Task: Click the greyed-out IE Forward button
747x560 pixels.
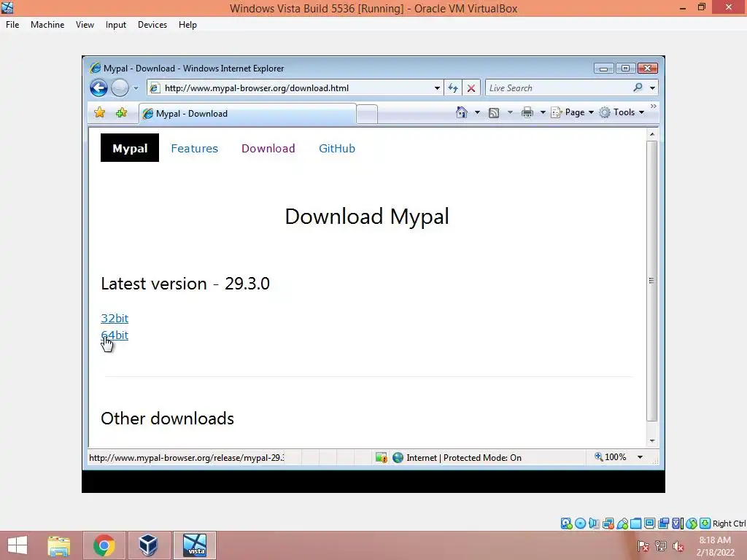Action: point(120,88)
